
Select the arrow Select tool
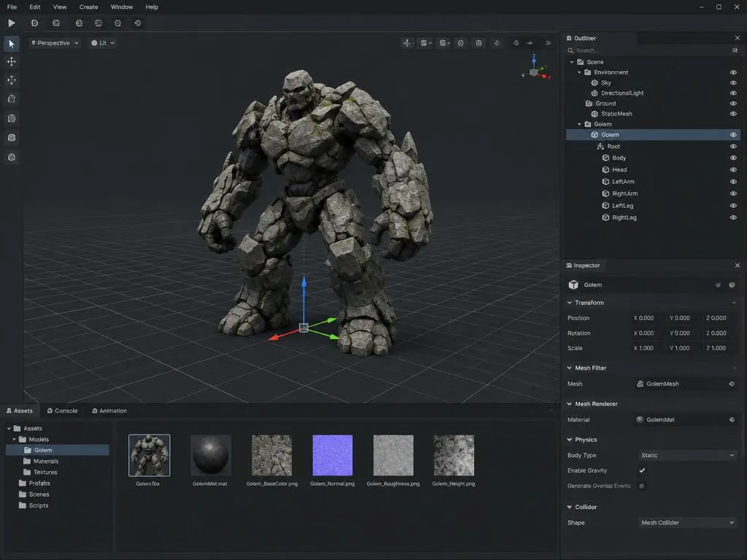pyautogui.click(x=12, y=44)
